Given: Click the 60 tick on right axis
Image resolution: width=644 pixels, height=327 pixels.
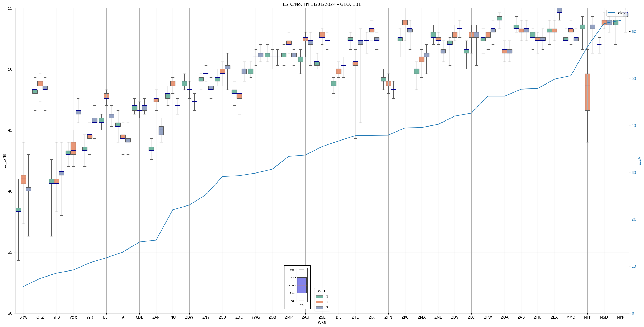Looking at the screenshot, I should pos(633,32).
